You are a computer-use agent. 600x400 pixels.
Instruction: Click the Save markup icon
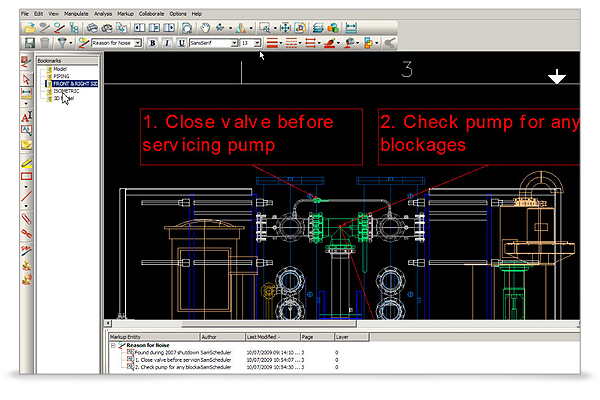[x=27, y=43]
